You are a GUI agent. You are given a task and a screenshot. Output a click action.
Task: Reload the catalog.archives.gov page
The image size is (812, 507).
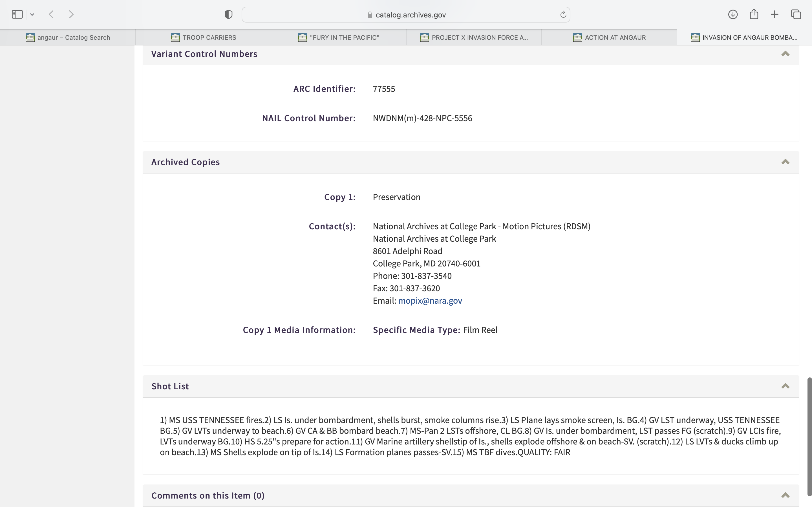[x=563, y=14]
